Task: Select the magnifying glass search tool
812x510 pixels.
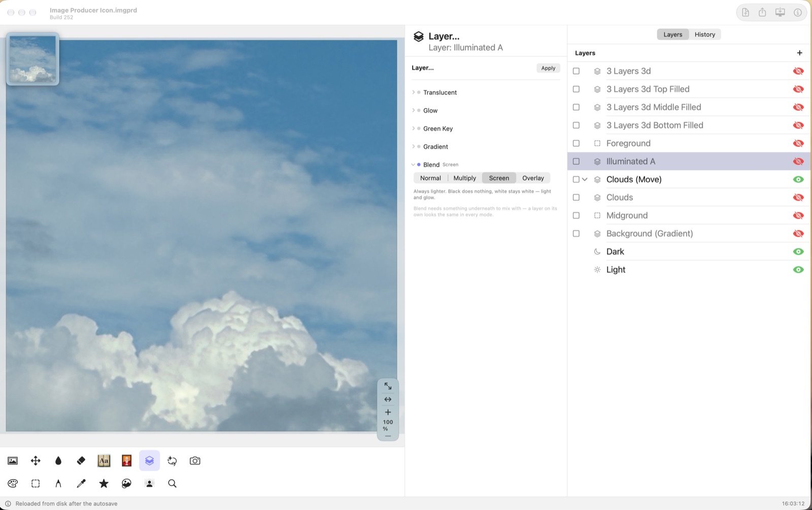Action: pos(173,484)
